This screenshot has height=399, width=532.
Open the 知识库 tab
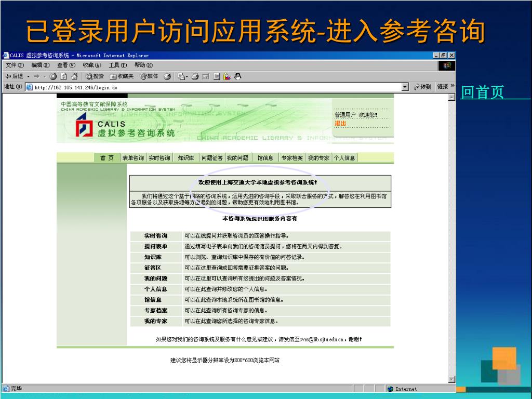tap(186, 158)
